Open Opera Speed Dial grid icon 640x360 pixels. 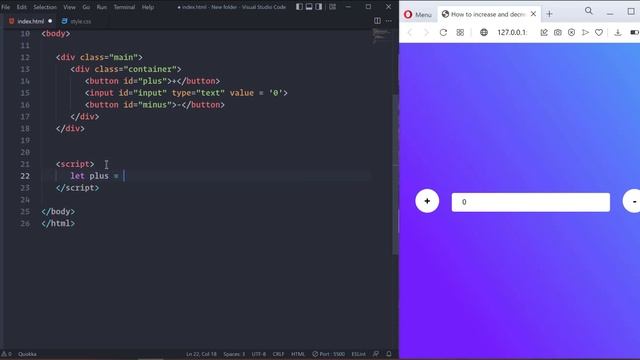pos(460,33)
